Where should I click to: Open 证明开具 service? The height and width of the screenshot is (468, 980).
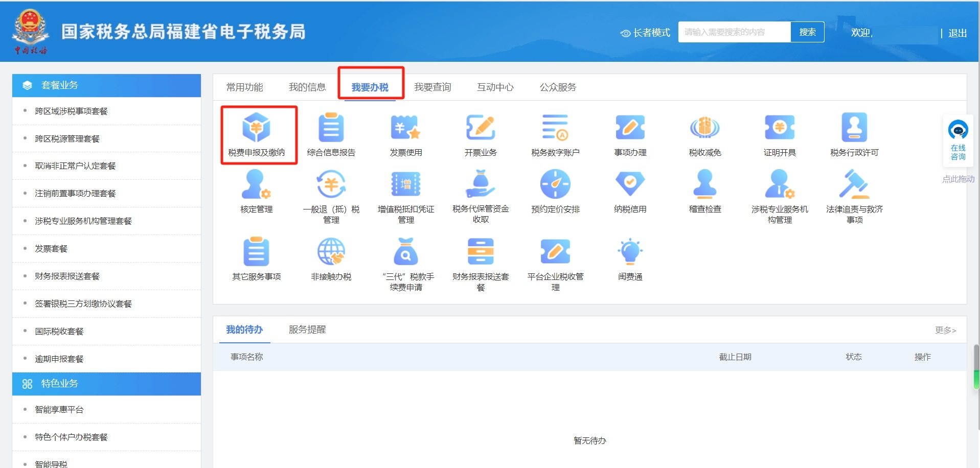(779, 135)
